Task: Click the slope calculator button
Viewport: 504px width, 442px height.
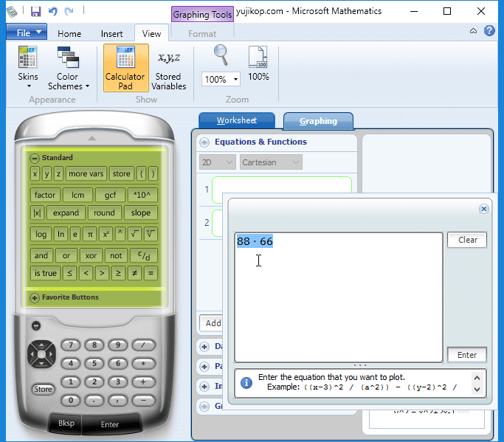Action: [x=141, y=213]
